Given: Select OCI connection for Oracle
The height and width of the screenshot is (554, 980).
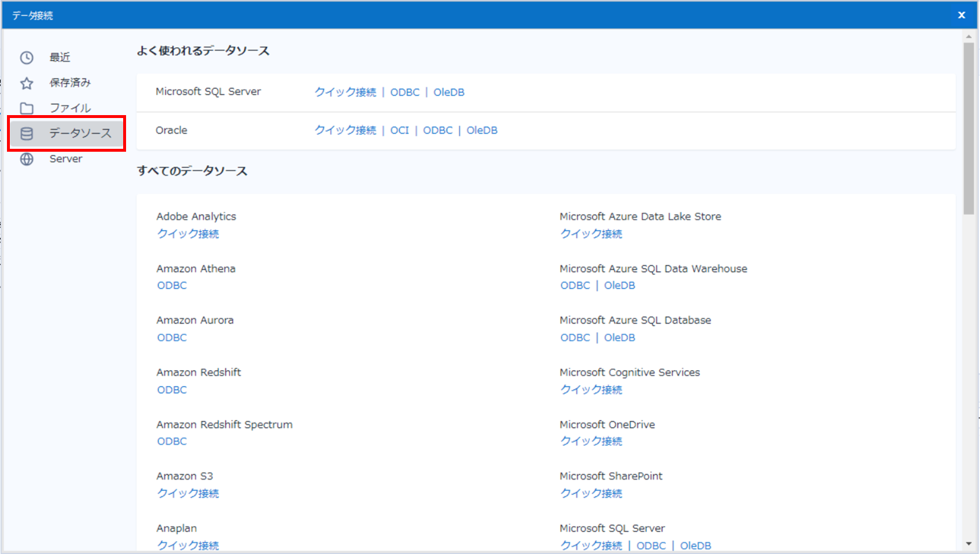Looking at the screenshot, I should click(400, 130).
